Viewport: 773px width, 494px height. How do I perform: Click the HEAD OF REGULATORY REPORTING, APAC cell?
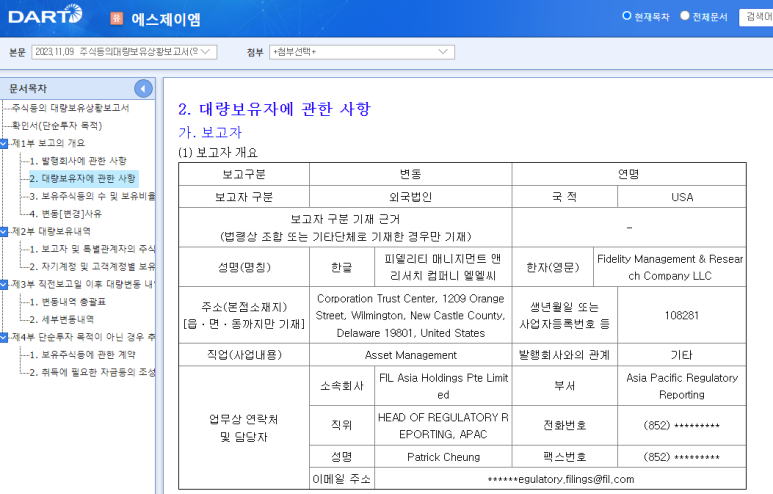click(443, 425)
